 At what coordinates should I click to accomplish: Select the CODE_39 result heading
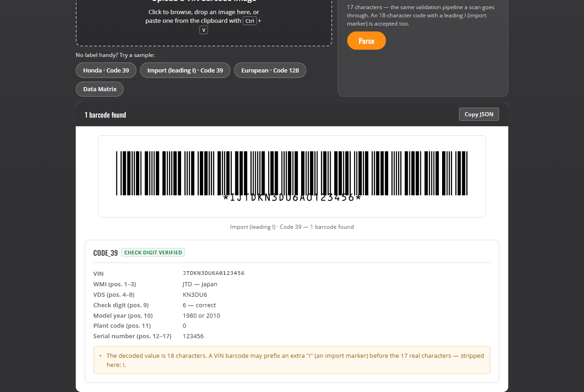tap(105, 253)
